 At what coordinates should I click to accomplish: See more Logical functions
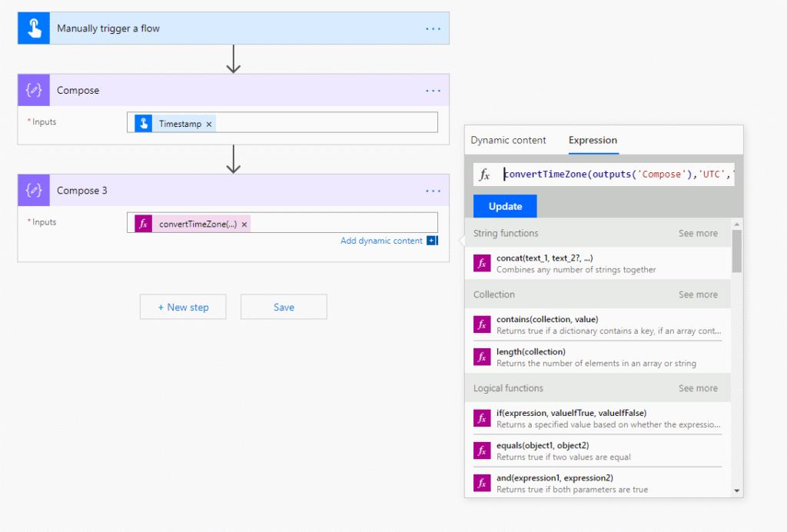click(698, 388)
